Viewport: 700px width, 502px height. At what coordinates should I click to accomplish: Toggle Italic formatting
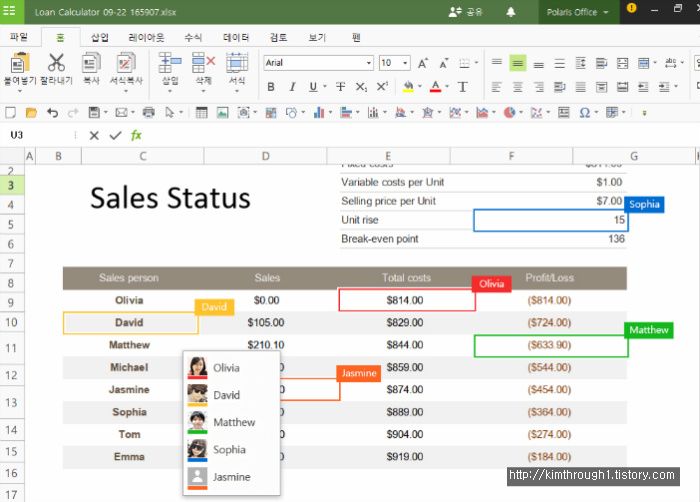click(292, 87)
